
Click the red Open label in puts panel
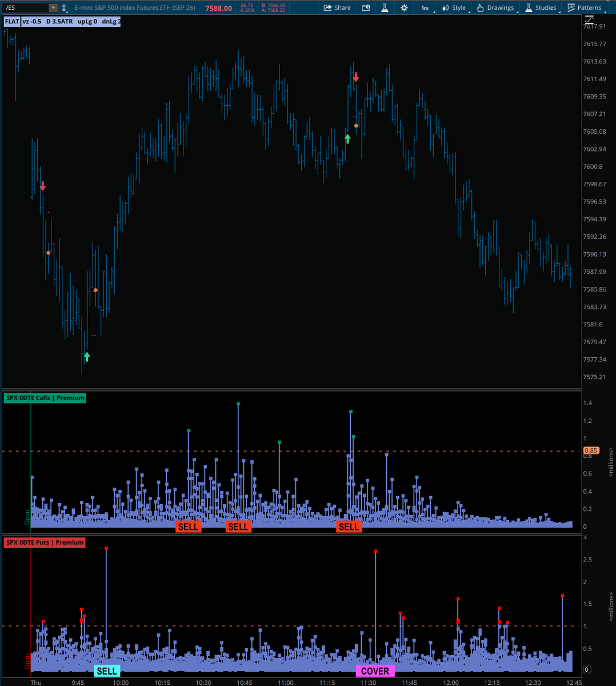[x=27, y=661]
